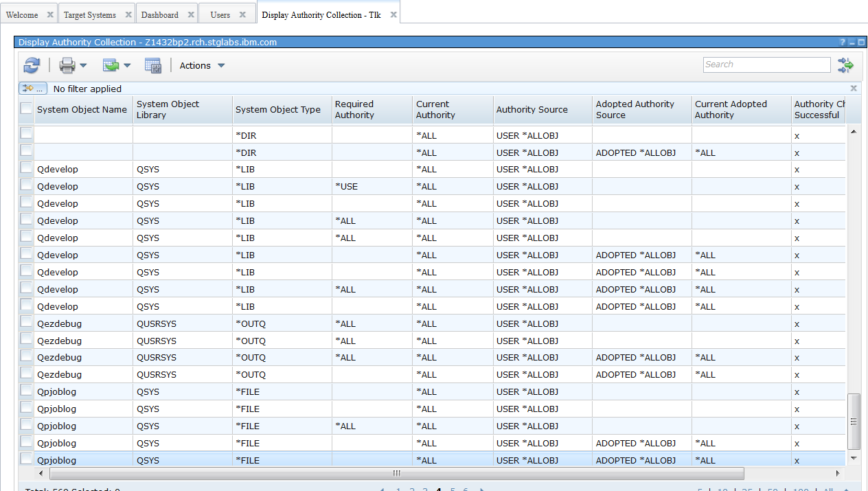Open help question mark in panel title bar
This screenshot has height=491, width=868.
click(843, 43)
